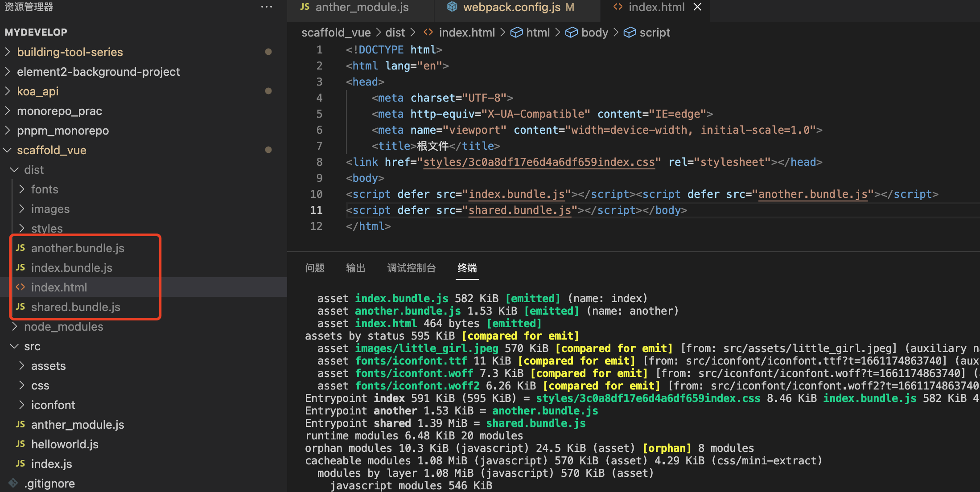Click the webpack.config.js cube file icon
Viewport: 980px width, 492px height.
click(x=452, y=7)
